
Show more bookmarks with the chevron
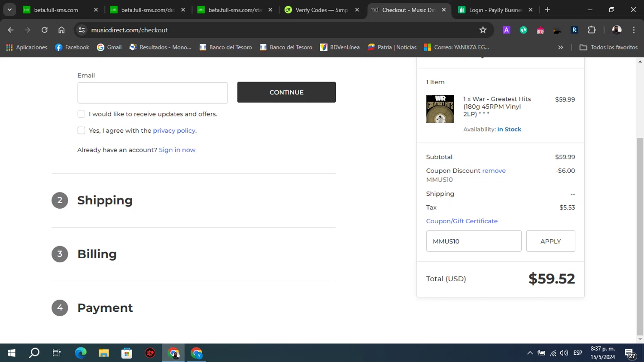click(561, 47)
